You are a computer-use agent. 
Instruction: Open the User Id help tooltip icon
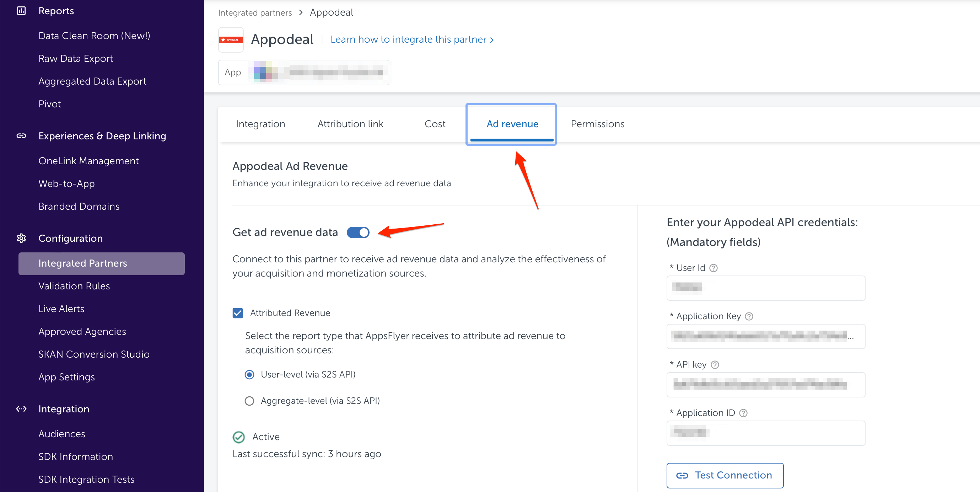pos(714,267)
